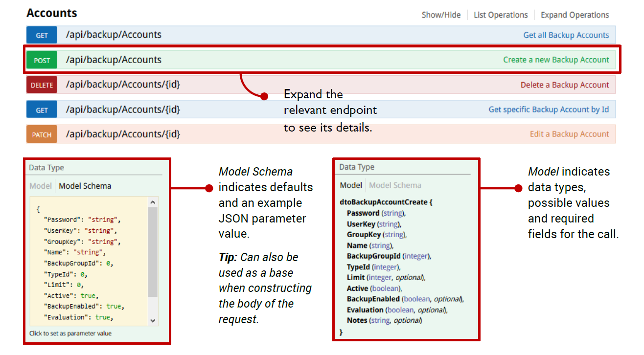Select Model Schema tab in left Data Type panel
The width and height of the screenshot is (644, 355).
pos(85,186)
